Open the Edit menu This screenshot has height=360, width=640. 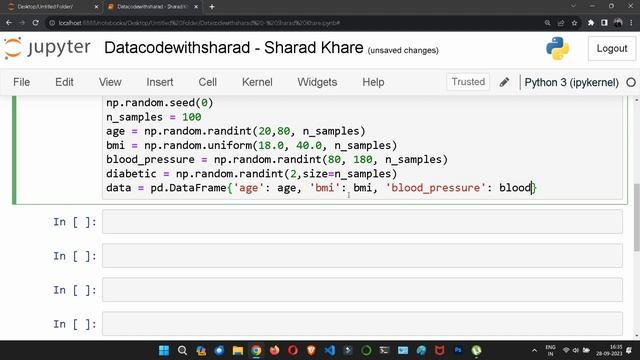click(64, 82)
